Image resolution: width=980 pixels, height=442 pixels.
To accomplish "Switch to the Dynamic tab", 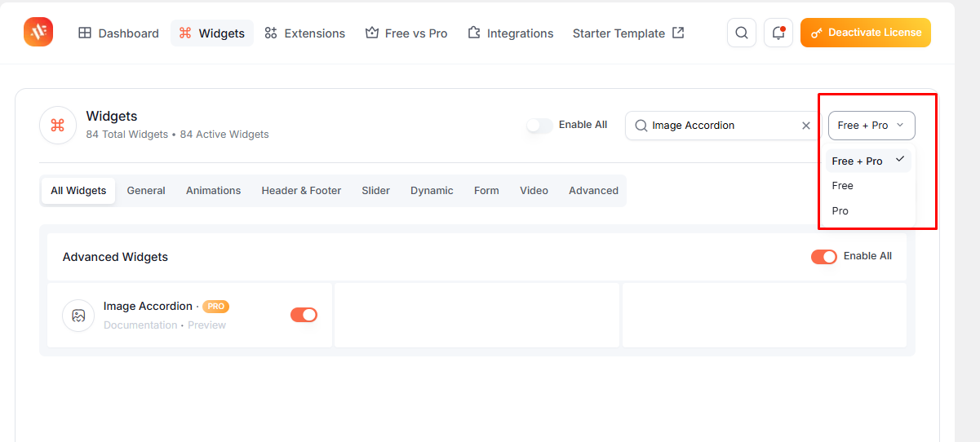I will point(432,191).
